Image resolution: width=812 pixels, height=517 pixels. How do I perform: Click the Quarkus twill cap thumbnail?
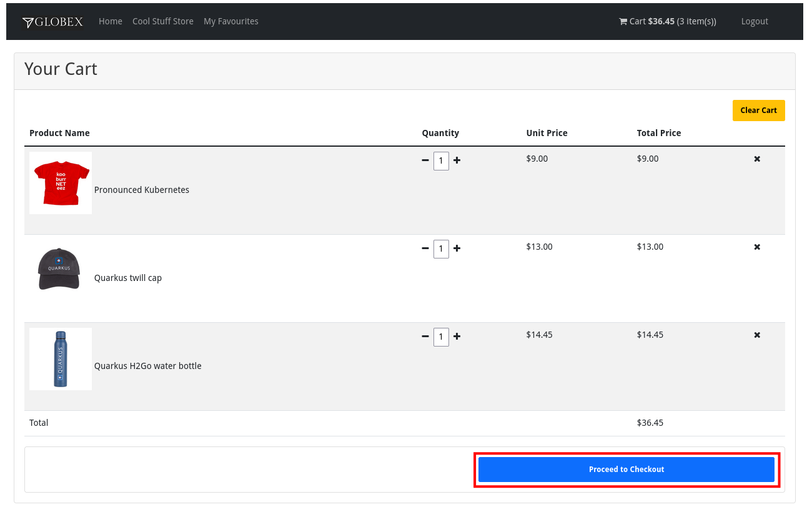click(61, 271)
